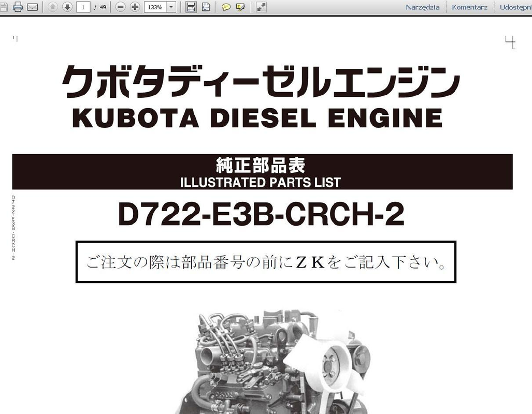Open the Komentarz panel
Image resolution: width=532 pixels, height=414 pixels.
469,7
